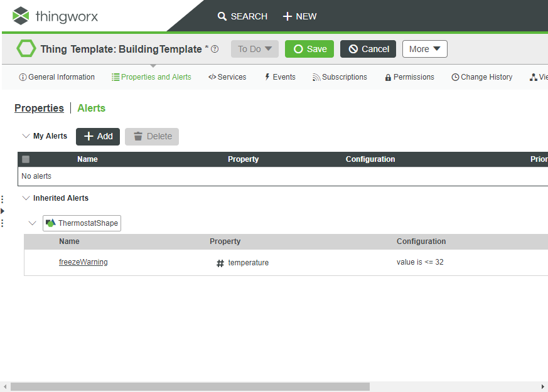Open the Properties sub-section link

(39, 109)
